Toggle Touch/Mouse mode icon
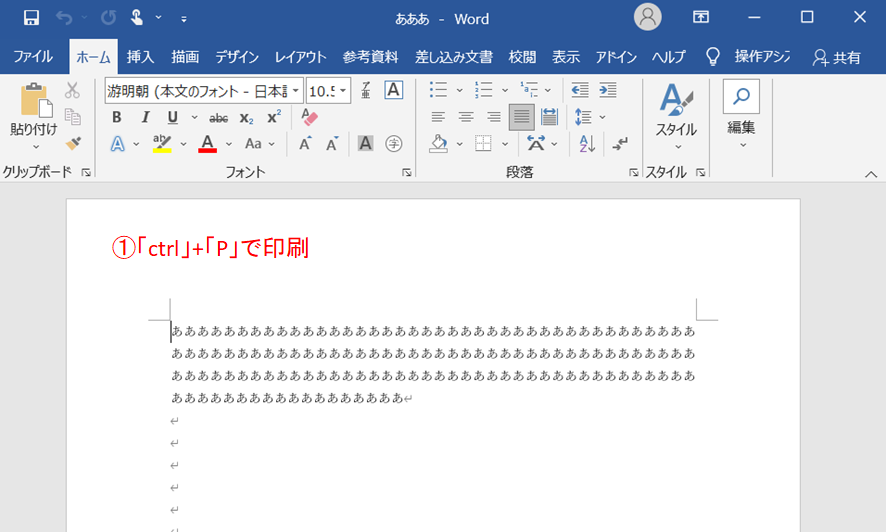The width and height of the screenshot is (886, 532). click(137, 18)
